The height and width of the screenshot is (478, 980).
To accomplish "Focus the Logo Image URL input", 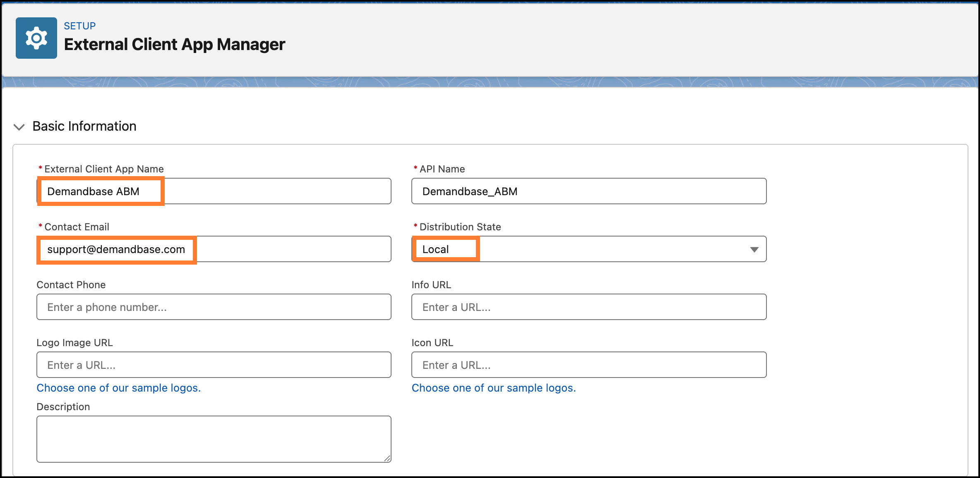I will point(214,365).
